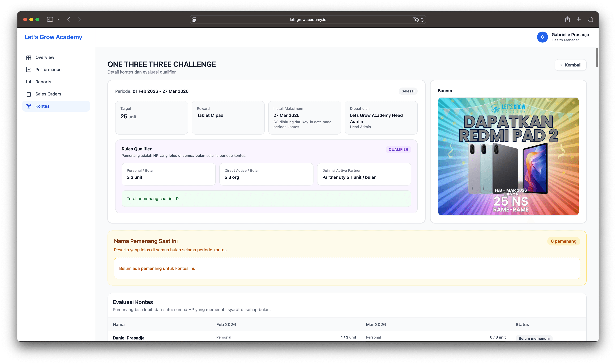Click the Belum memenuhi status badge
This screenshot has height=364, width=616.
tap(534, 338)
